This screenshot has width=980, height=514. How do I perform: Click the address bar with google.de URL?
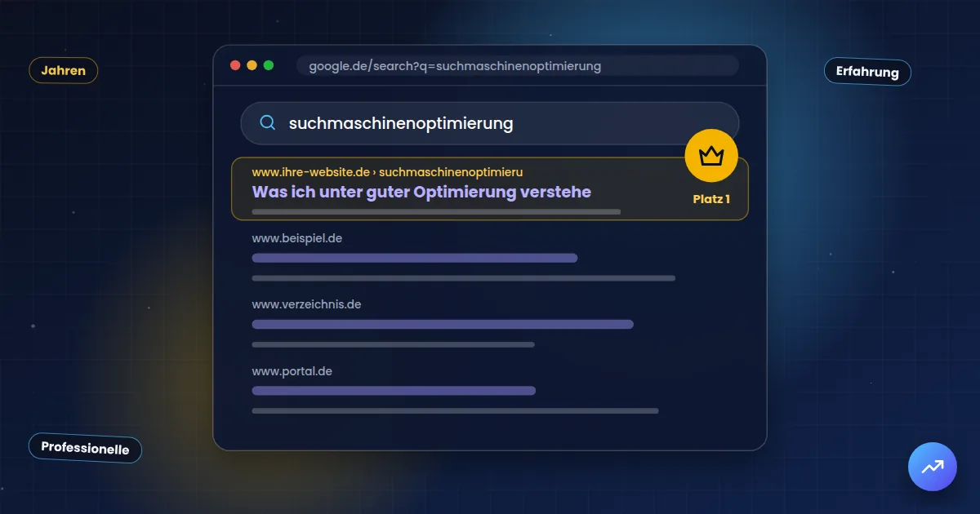518,66
